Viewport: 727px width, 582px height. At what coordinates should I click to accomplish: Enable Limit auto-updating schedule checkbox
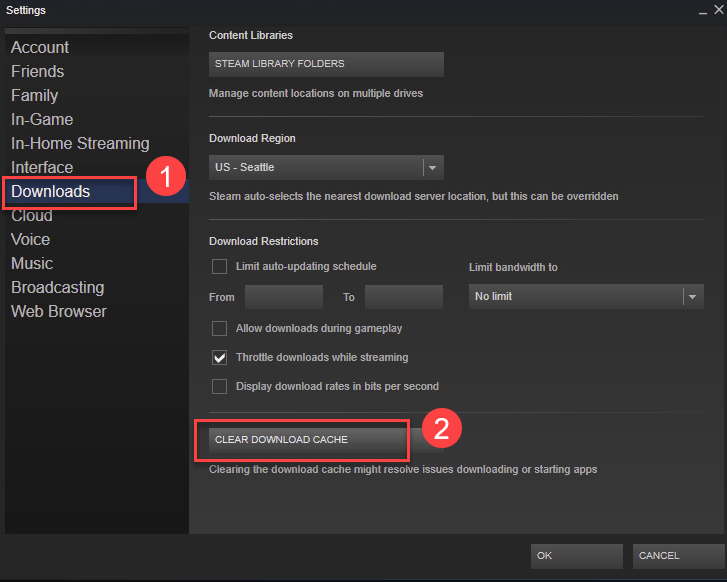pos(220,267)
